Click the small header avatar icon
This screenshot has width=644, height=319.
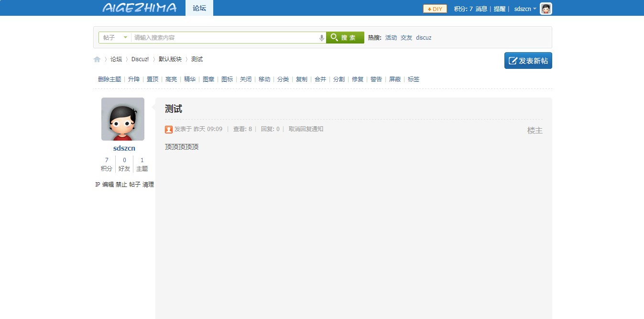546,9
